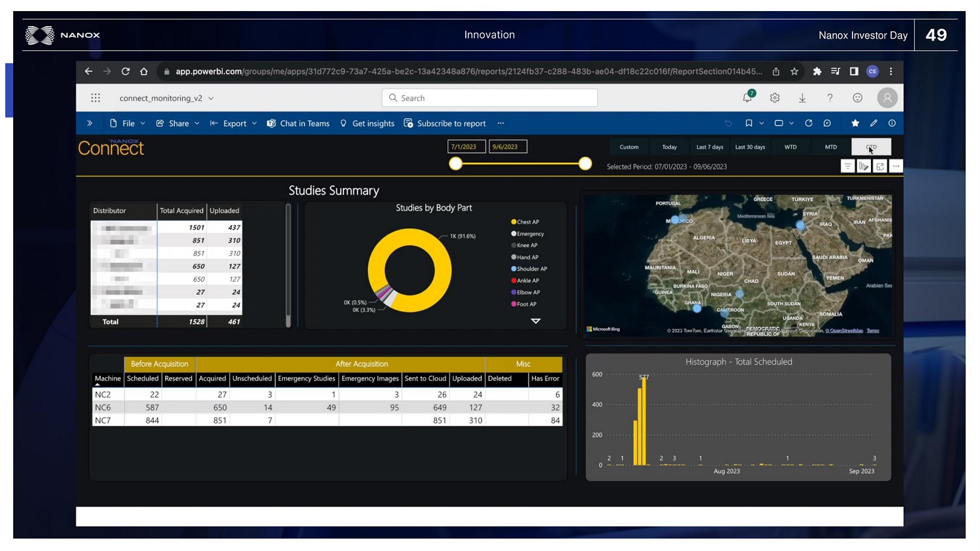
Task: Click the feedback smiley face icon
Action: (x=857, y=98)
